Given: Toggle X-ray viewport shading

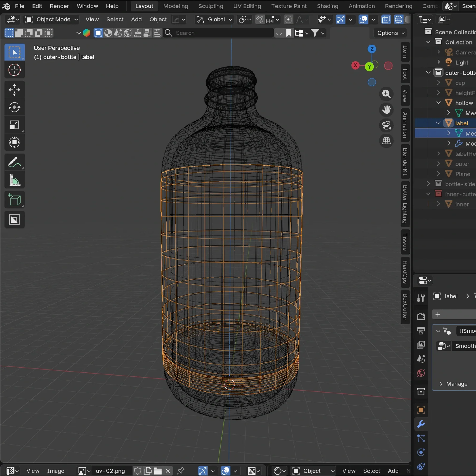Looking at the screenshot, I should click(x=386, y=20).
